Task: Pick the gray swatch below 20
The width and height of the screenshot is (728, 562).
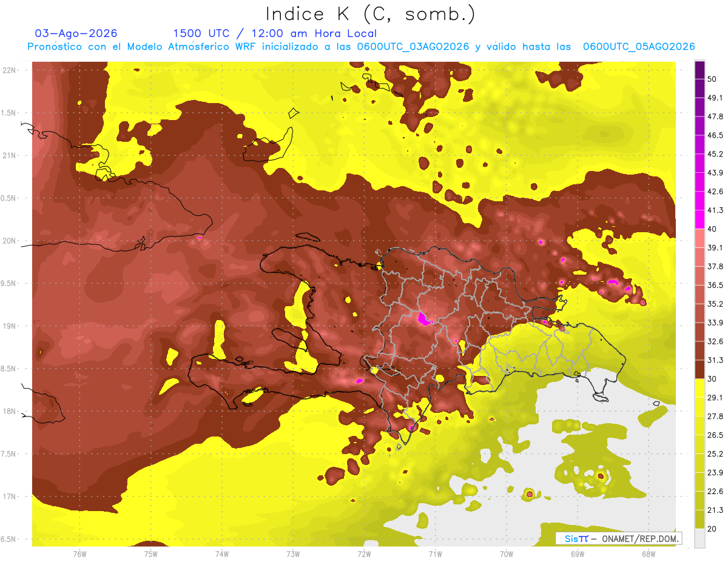Action: pos(699,538)
